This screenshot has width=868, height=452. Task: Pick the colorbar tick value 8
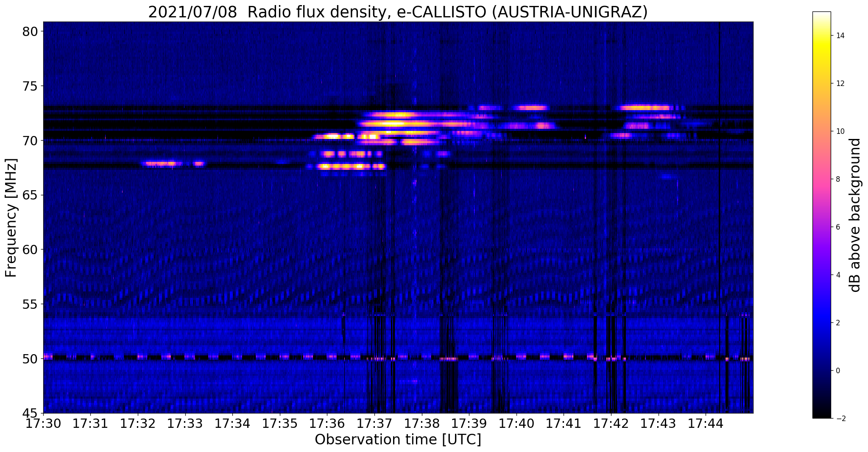pos(839,179)
